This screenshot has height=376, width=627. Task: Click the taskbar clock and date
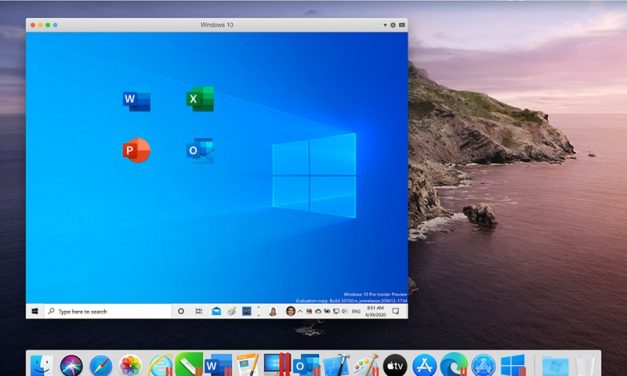pos(375,311)
